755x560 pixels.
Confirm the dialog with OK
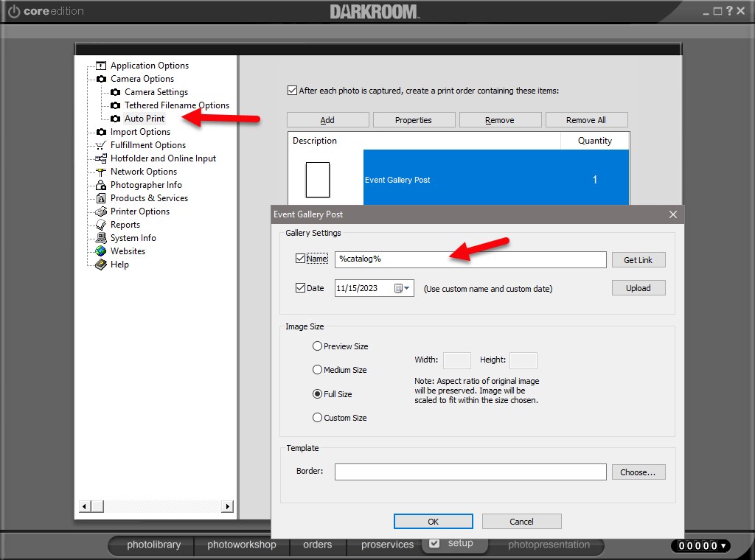point(434,522)
